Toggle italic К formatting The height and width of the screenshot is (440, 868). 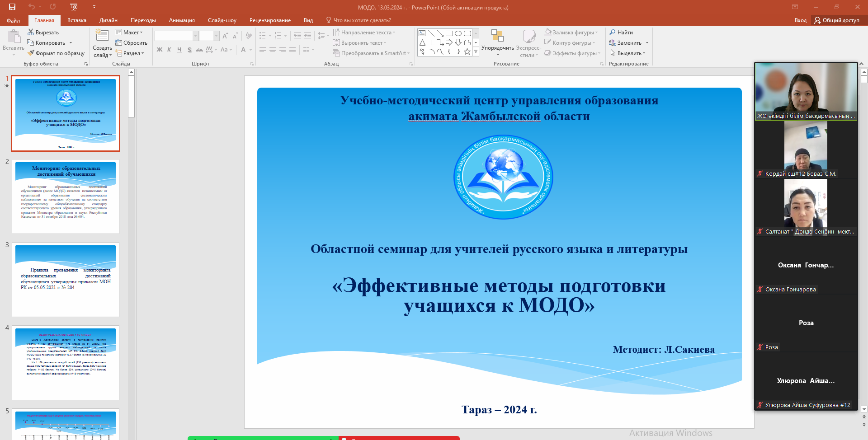pyautogui.click(x=169, y=50)
